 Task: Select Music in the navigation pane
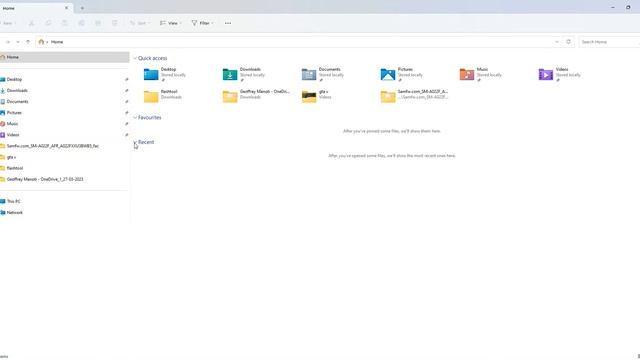[64, 124]
